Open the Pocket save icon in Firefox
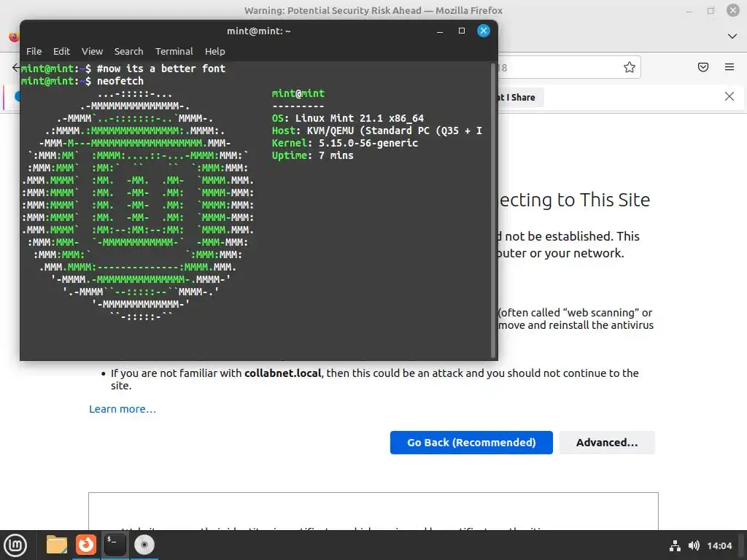 pyautogui.click(x=703, y=67)
